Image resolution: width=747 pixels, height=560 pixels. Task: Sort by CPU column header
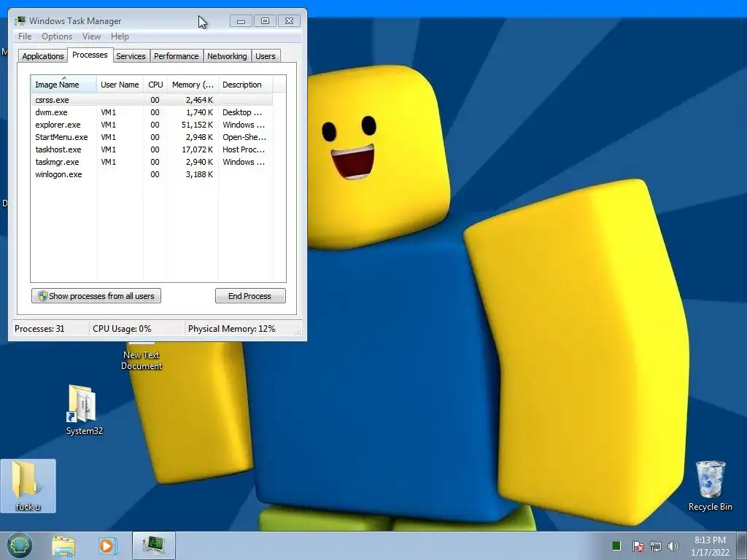tap(155, 85)
